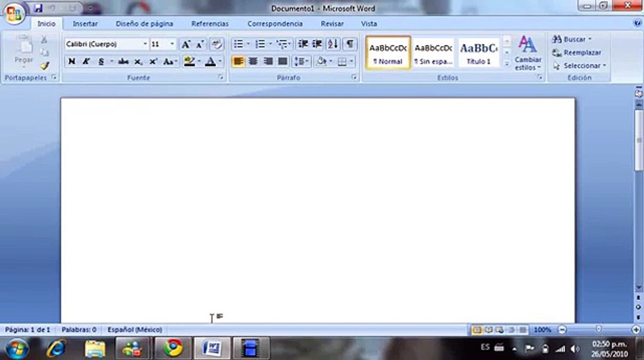Justify the paragraph text

click(283, 61)
